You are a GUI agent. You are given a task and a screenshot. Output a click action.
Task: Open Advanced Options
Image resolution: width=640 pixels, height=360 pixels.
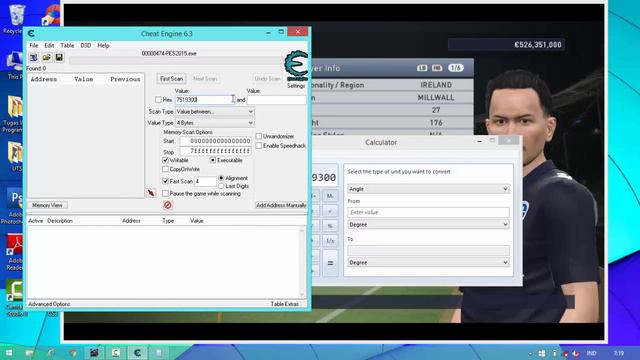49,304
